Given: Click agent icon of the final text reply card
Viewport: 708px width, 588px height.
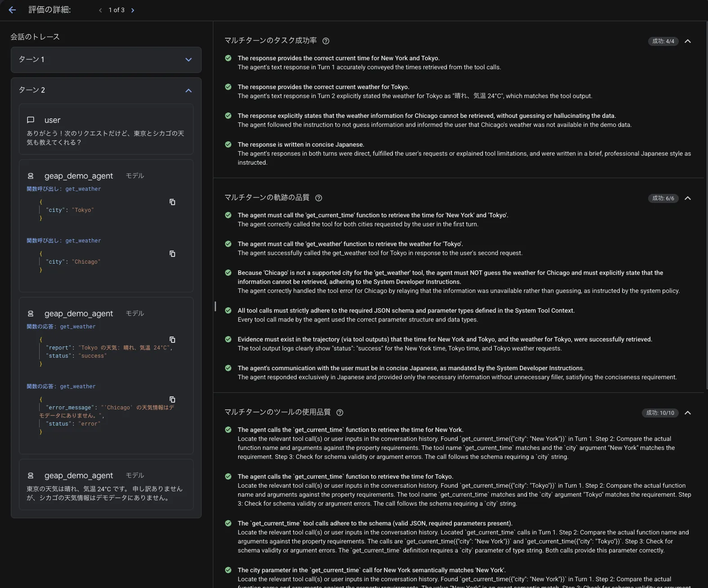Looking at the screenshot, I should click(x=31, y=476).
